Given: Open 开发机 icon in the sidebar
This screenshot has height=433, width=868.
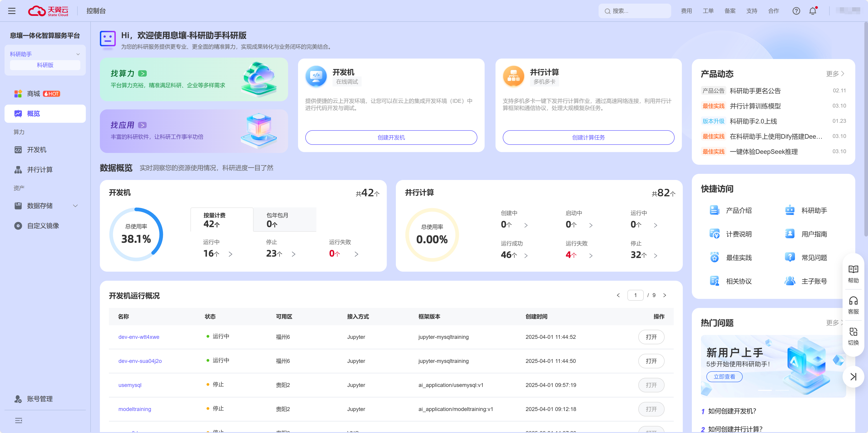Looking at the screenshot, I should 18,150.
